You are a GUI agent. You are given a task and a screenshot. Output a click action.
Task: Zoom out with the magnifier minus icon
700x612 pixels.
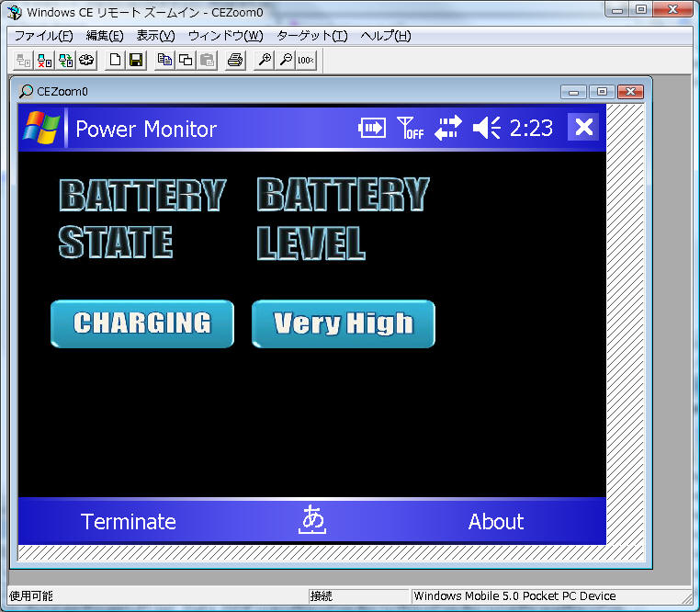pyautogui.click(x=286, y=60)
